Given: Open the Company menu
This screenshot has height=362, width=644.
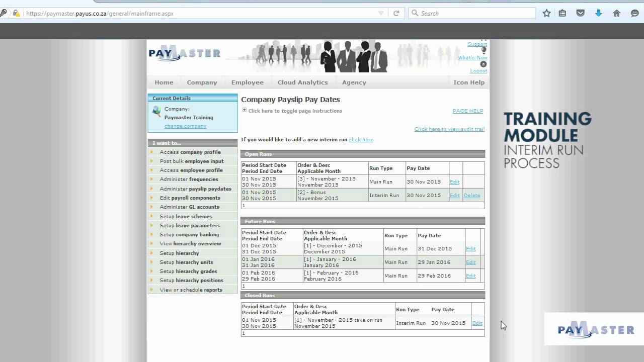Looking at the screenshot, I should (x=202, y=82).
